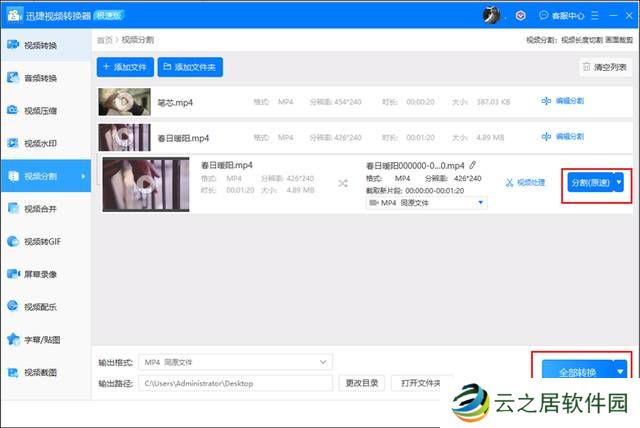Open the 屏幕录像 (screen recording) tool

click(x=40, y=274)
